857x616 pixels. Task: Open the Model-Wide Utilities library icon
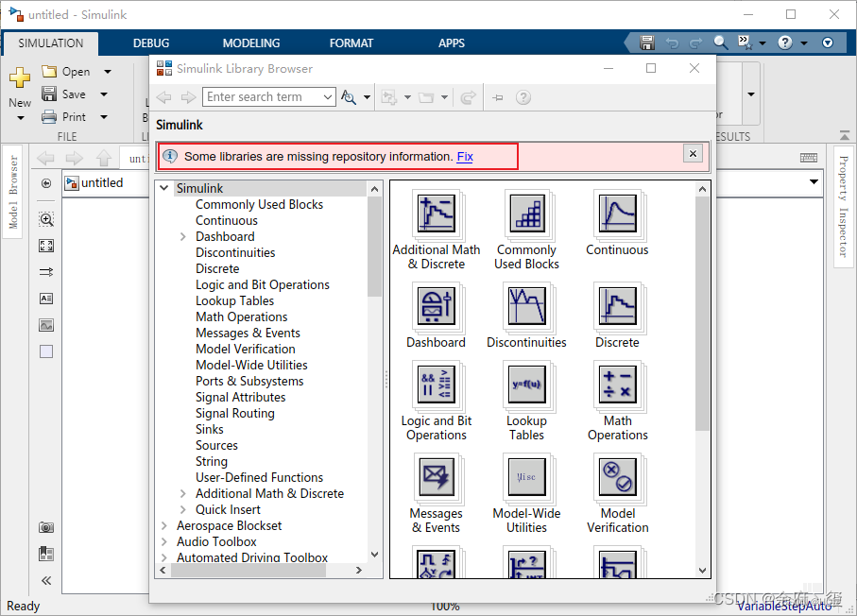[x=527, y=477]
